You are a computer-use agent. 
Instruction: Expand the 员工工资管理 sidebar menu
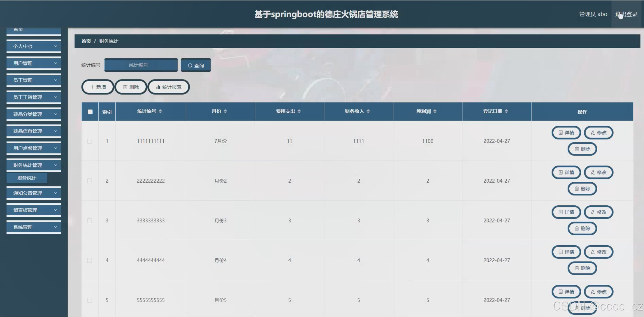pyautogui.click(x=34, y=97)
